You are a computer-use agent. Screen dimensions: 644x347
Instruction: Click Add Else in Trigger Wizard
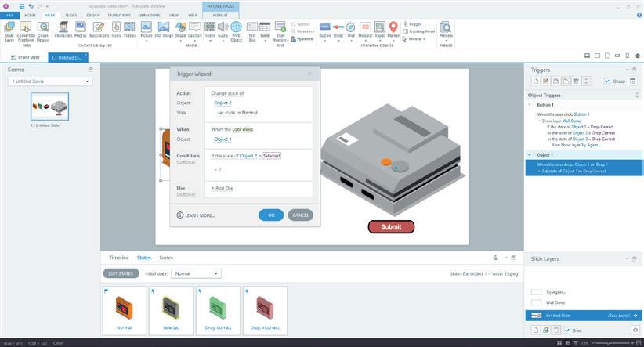tap(223, 188)
